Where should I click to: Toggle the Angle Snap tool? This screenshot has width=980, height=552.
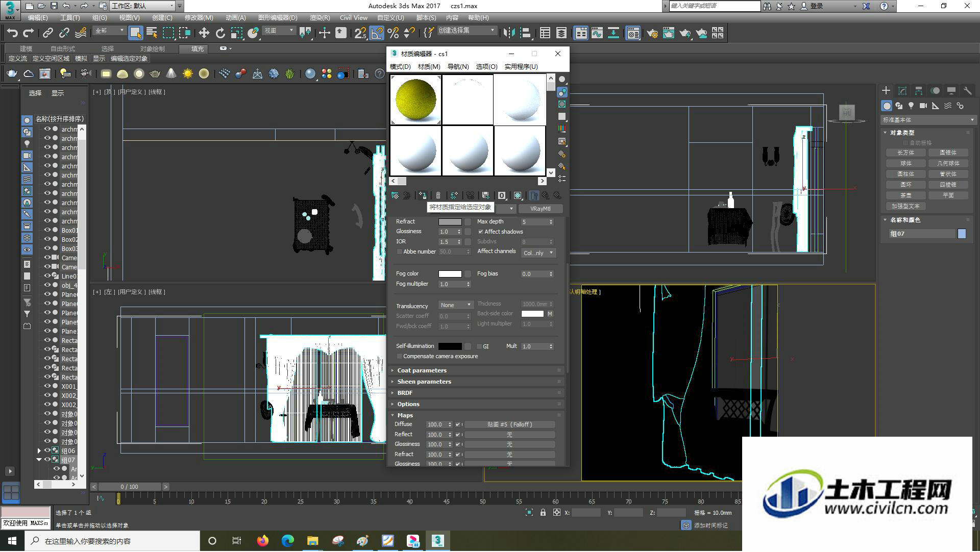click(377, 33)
